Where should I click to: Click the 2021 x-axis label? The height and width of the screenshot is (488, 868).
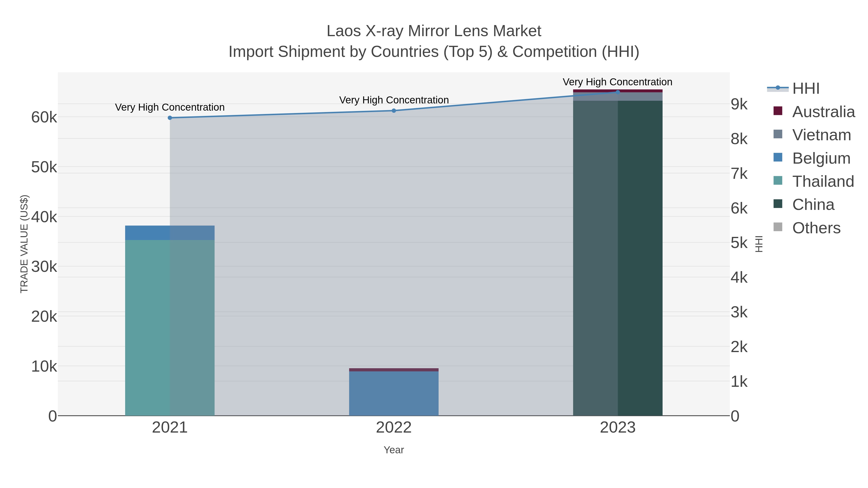[x=170, y=428]
